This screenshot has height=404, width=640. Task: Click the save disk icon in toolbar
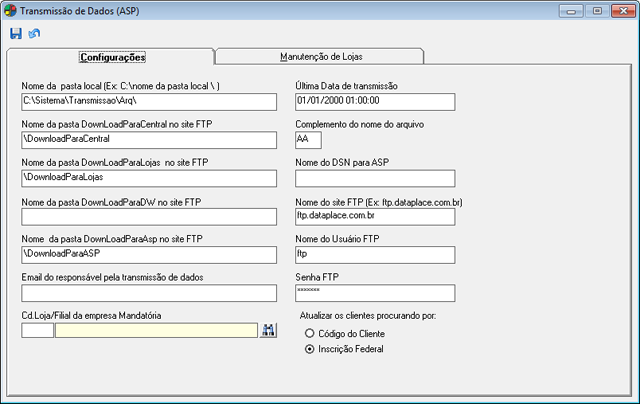(x=16, y=33)
